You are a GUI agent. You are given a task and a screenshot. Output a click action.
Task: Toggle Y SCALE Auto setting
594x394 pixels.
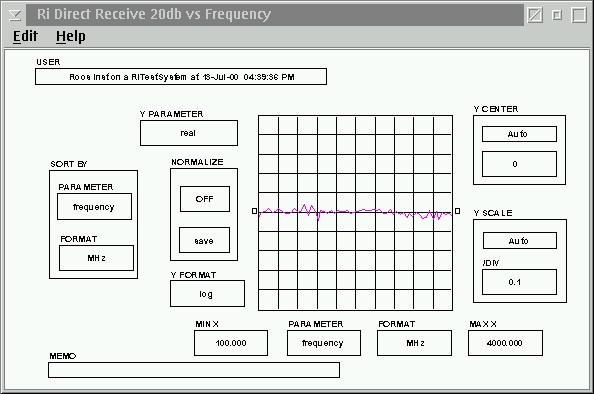pyautogui.click(x=520, y=241)
